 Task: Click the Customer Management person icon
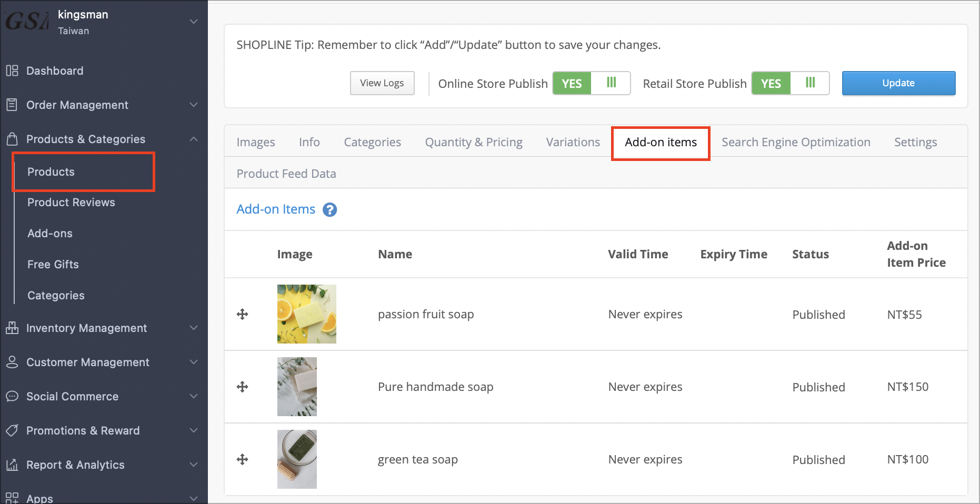12,362
